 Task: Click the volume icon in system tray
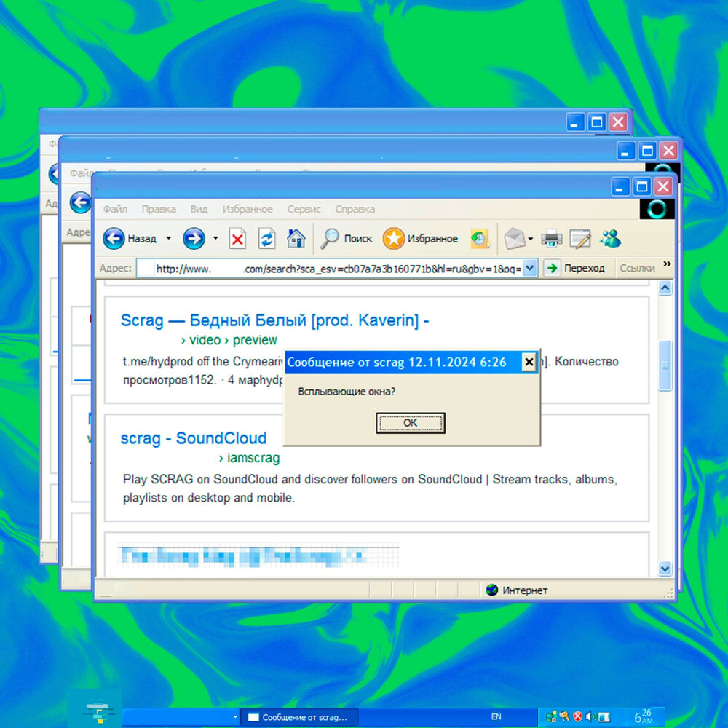click(x=590, y=717)
